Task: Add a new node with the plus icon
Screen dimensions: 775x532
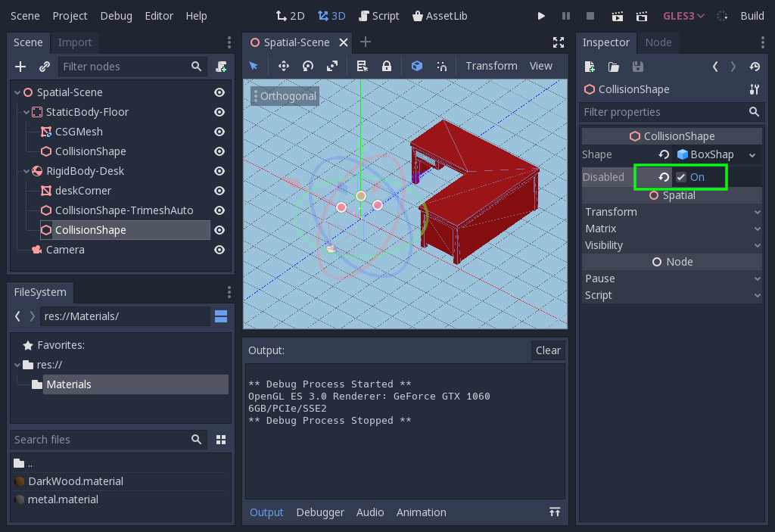Action: click(20, 67)
